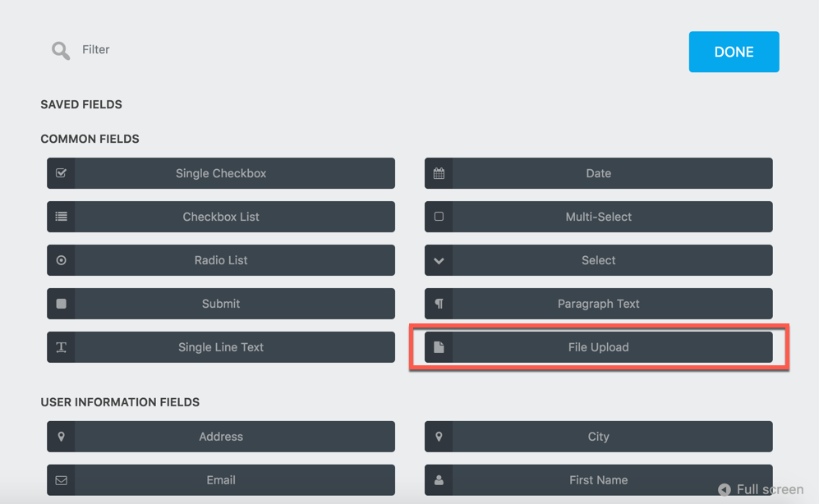Click the magnifying glass search icon
Screen dimensions: 819x504
tap(61, 51)
